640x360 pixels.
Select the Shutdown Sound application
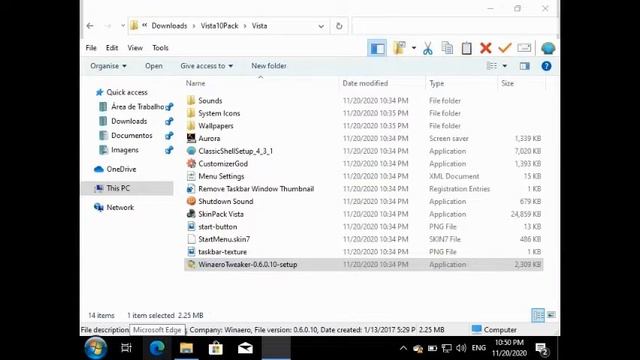coord(225,202)
